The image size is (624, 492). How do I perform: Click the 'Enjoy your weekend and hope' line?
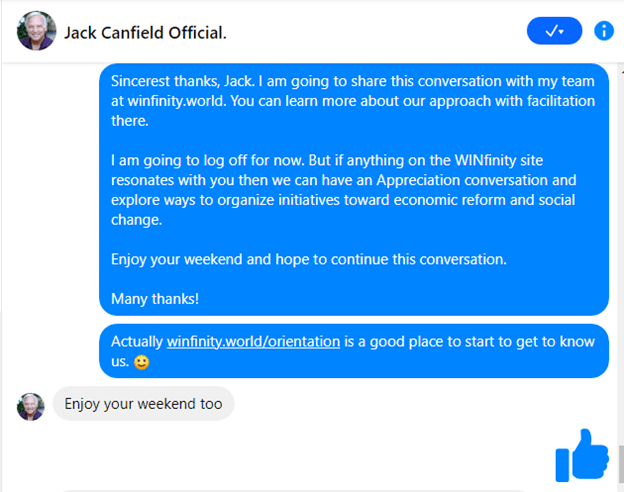pyautogui.click(x=309, y=260)
